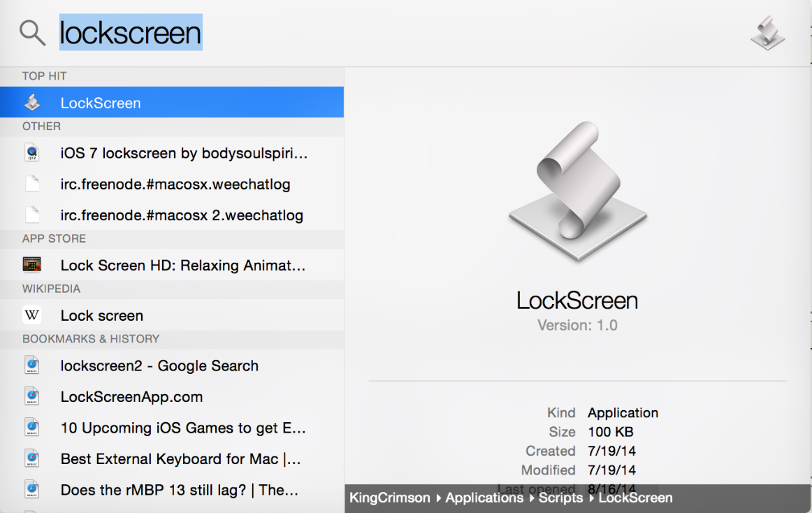Open LockScreenApp.com bookmark
Screen dimensions: 812x513
(172, 396)
